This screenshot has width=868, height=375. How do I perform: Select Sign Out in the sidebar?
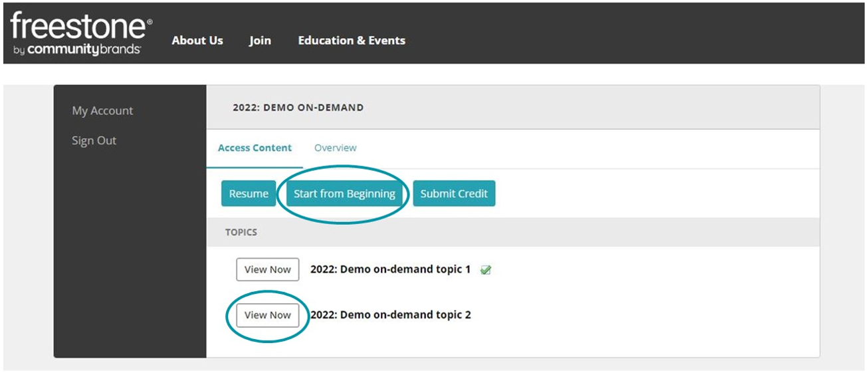pos(94,141)
